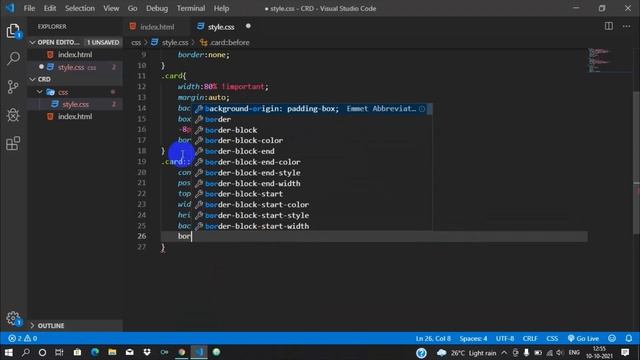
Task: Select style.css in css folder
Action: (x=75, y=104)
